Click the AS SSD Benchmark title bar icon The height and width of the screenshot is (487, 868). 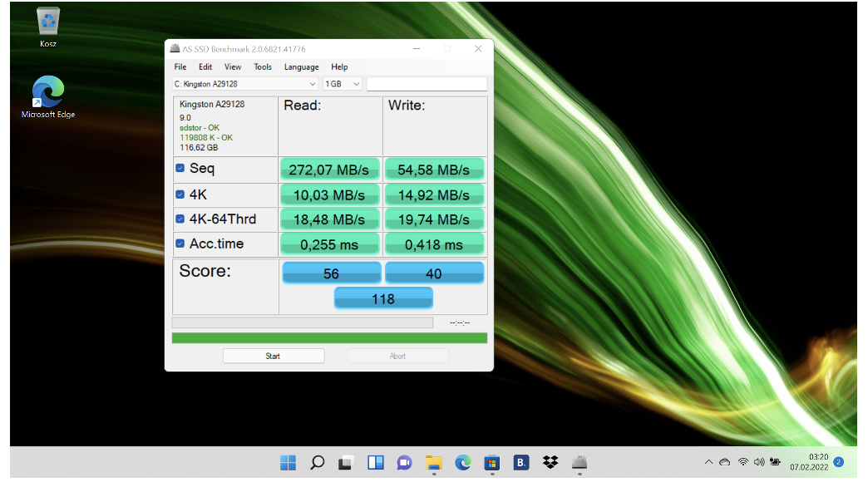175,49
